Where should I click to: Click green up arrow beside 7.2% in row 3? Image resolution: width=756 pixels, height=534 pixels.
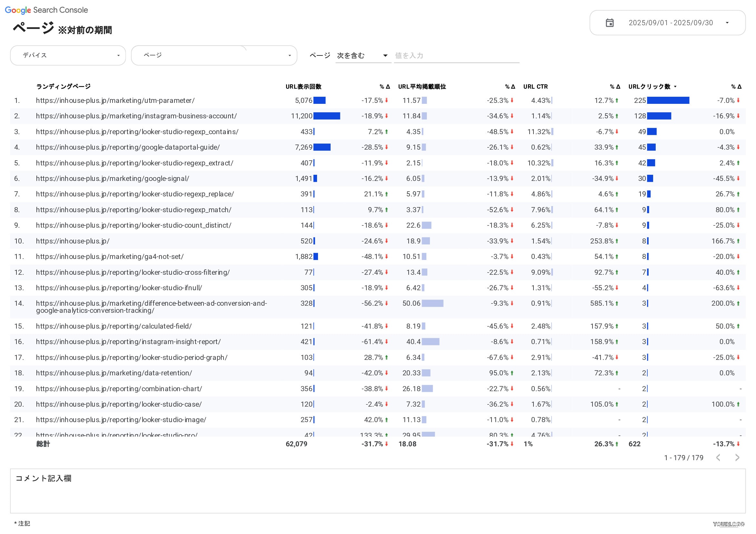click(387, 132)
